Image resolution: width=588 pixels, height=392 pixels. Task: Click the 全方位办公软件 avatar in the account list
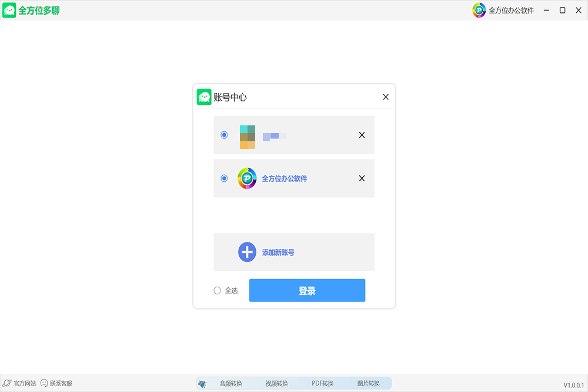[x=247, y=178]
